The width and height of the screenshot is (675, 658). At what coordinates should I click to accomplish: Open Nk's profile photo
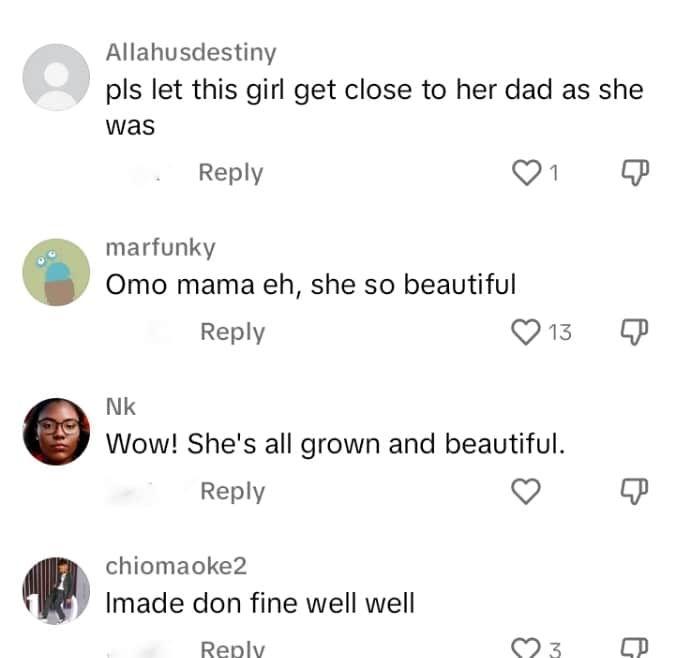[56, 431]
